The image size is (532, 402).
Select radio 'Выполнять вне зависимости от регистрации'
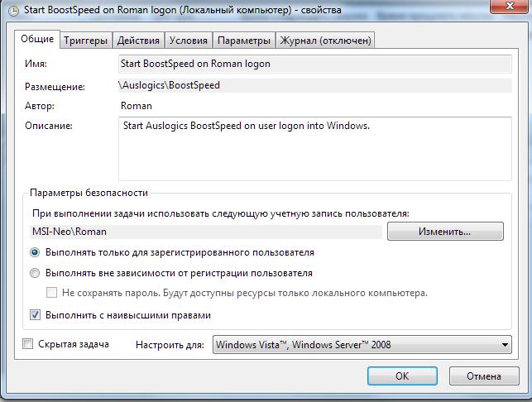[35, 273]
